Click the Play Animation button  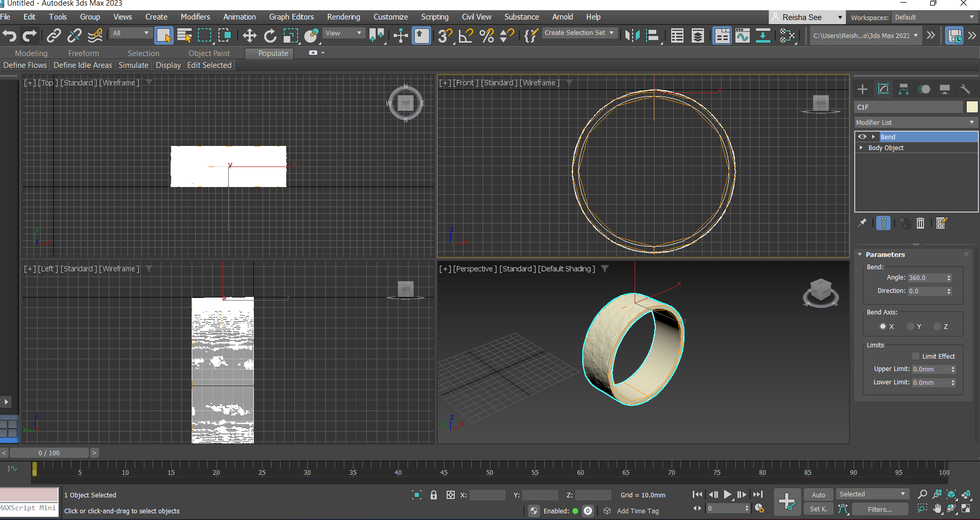(x=727, y=495)
